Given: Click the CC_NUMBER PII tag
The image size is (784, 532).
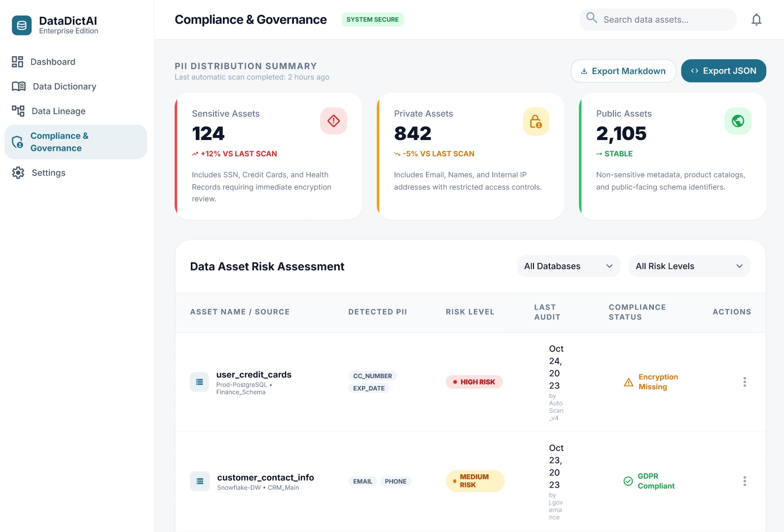Looking at the screenshot, I should [372, 376].
